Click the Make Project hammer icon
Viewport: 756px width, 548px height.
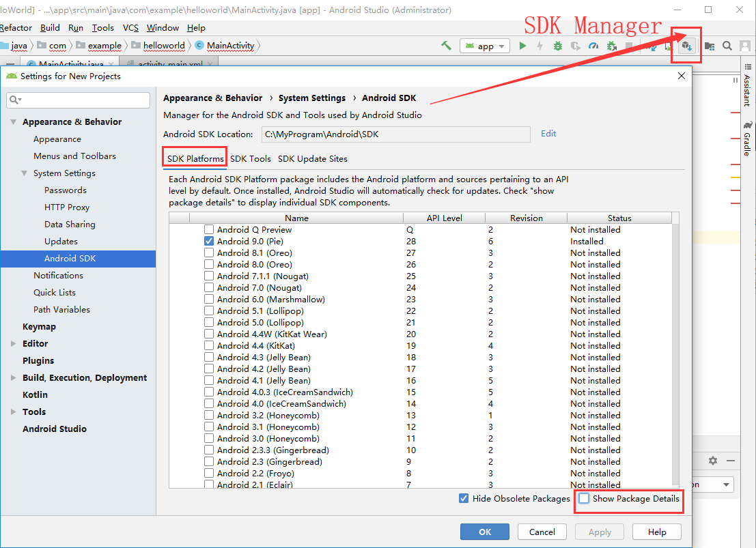coord(447,46)
